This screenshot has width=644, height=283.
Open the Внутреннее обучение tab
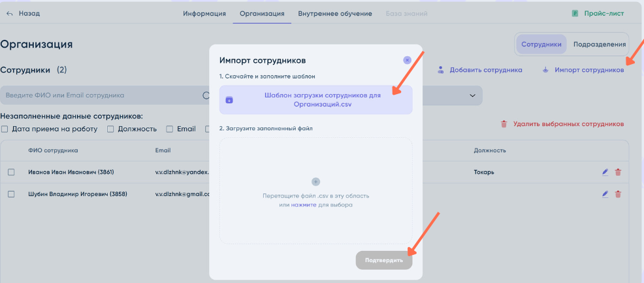pyautogui.click(x=335, y=13)
